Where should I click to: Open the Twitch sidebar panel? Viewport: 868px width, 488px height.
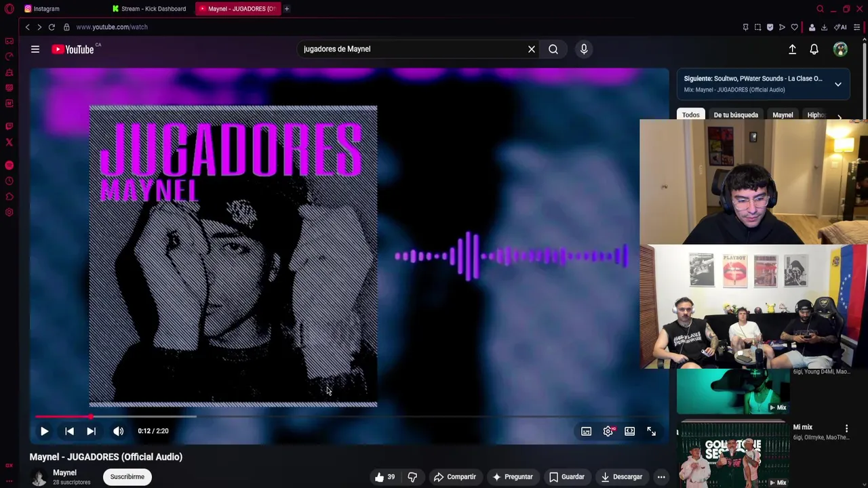click(9, 126)
